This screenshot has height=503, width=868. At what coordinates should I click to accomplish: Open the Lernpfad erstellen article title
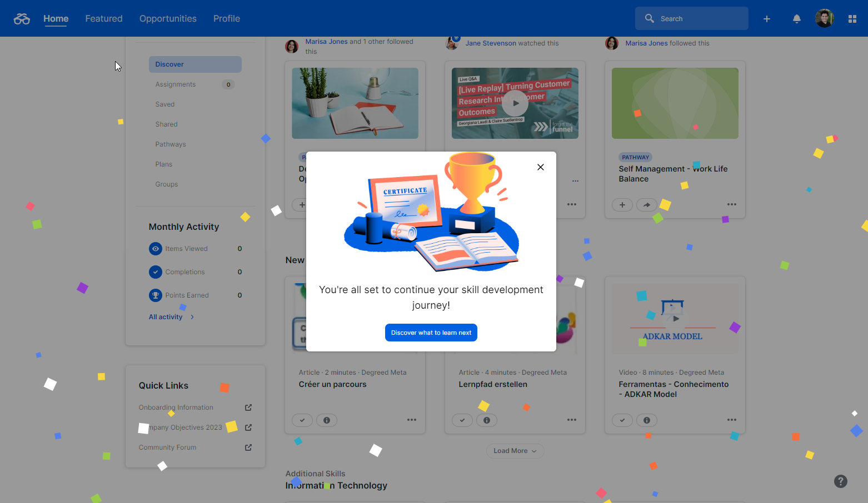click(x=493, y=384)
